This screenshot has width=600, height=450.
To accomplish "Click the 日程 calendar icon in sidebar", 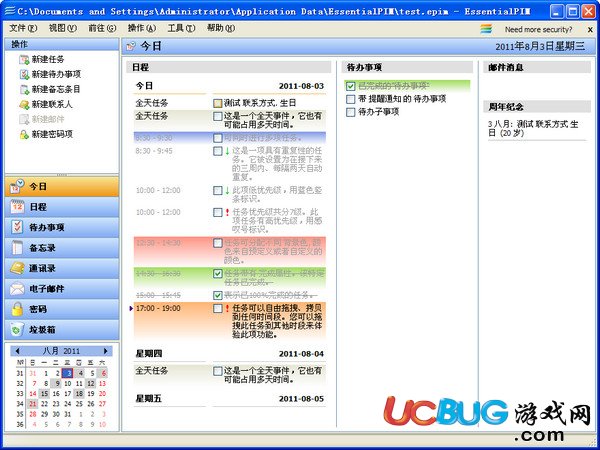I will click(x=17, y=207).
